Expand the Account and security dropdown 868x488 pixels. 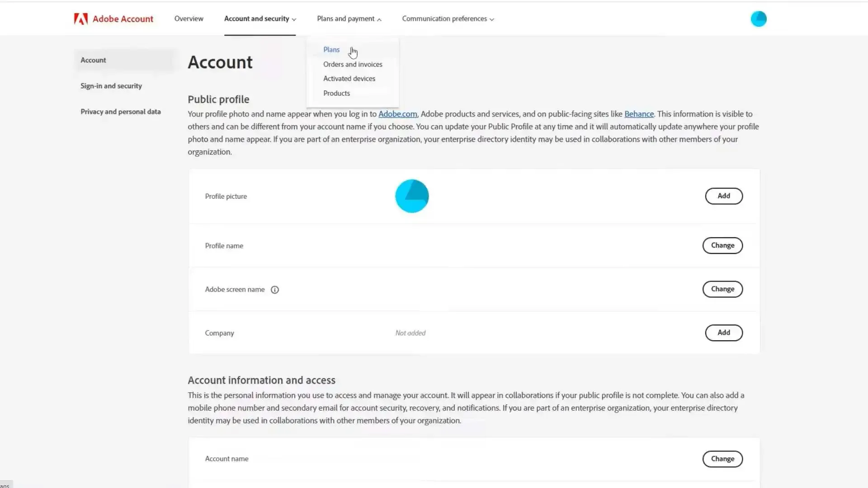(259, 19)
